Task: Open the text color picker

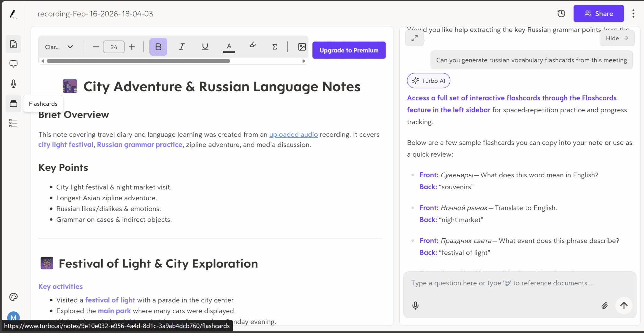Action: click(x=229, y=47)
